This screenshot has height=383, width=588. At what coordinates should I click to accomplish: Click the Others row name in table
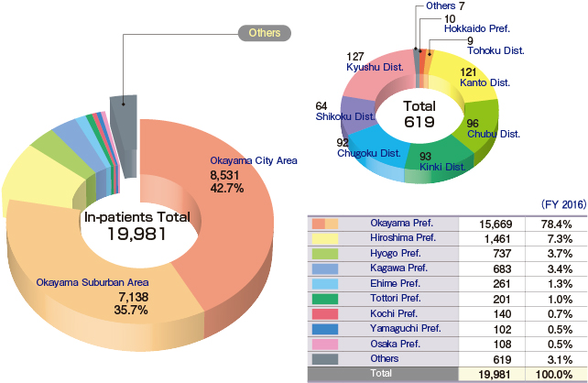click(x=385, y=358)
